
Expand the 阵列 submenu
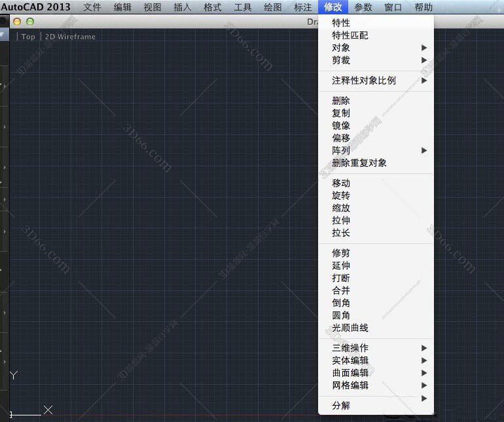click(x=376, y=150)
